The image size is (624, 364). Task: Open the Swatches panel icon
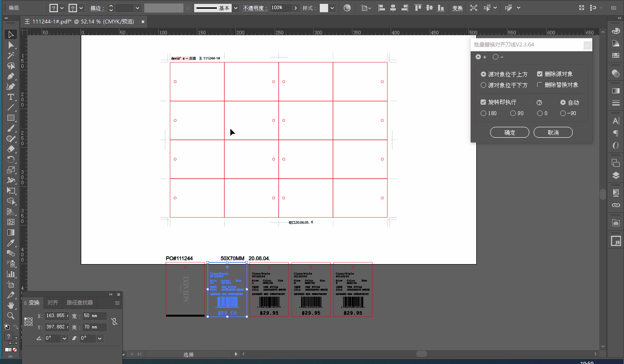(616, 56)
